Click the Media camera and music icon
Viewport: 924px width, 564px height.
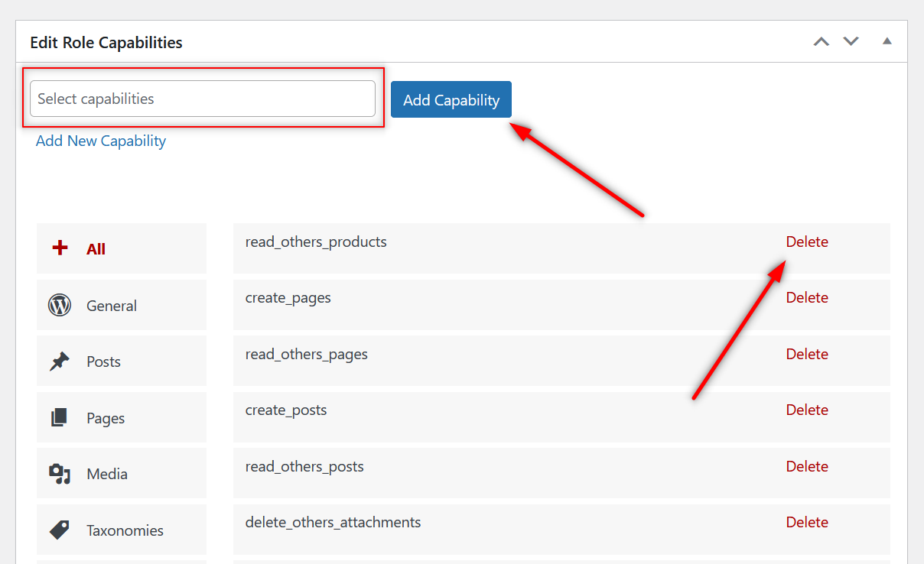coord(60,474)
